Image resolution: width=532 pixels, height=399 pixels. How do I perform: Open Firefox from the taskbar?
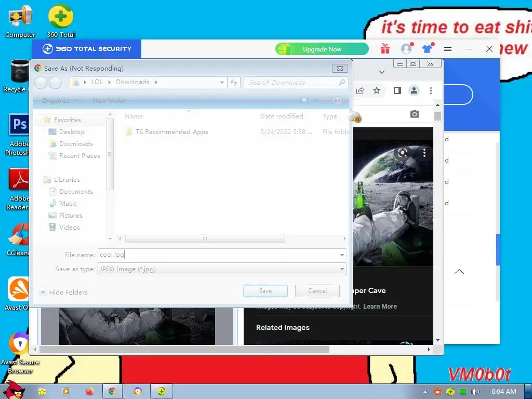tap(89, 392)
